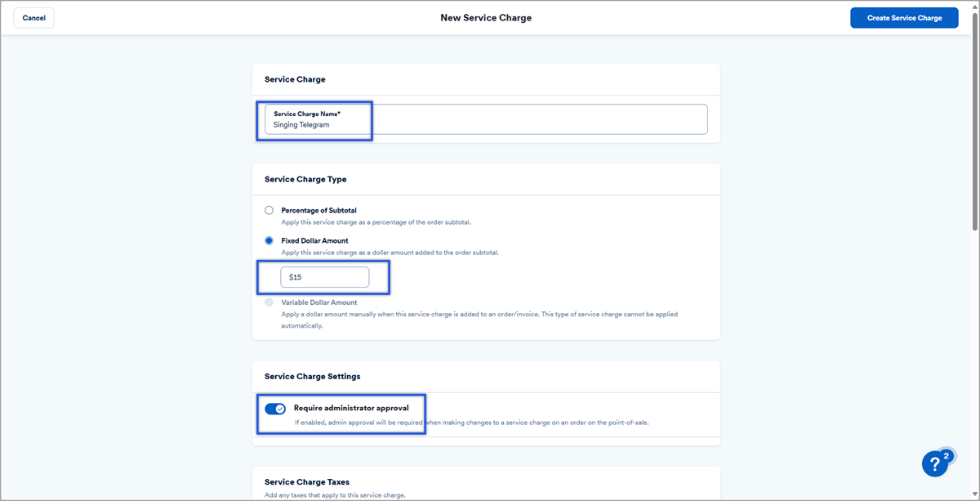Viewport: 980px width, 501px height.
Task: Click the scrollbar down arrow
Action: click(973, 494)
